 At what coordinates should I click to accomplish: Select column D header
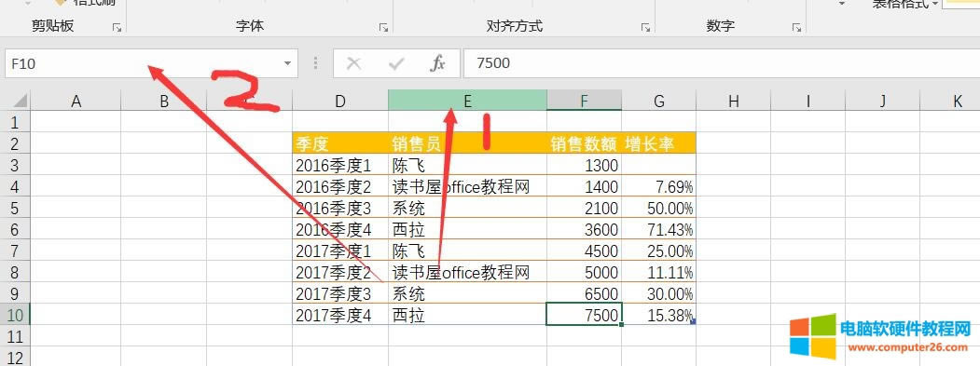pyautogui.click(x=340, y=101)
